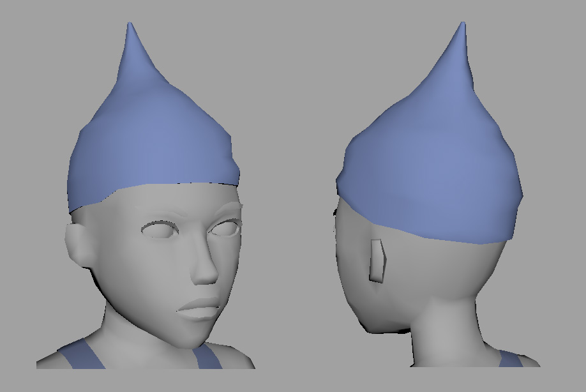Select the front-facing model's eye nearest the nose bridge
The width and height of the screenshot is (586, 392).
point(225,228)
